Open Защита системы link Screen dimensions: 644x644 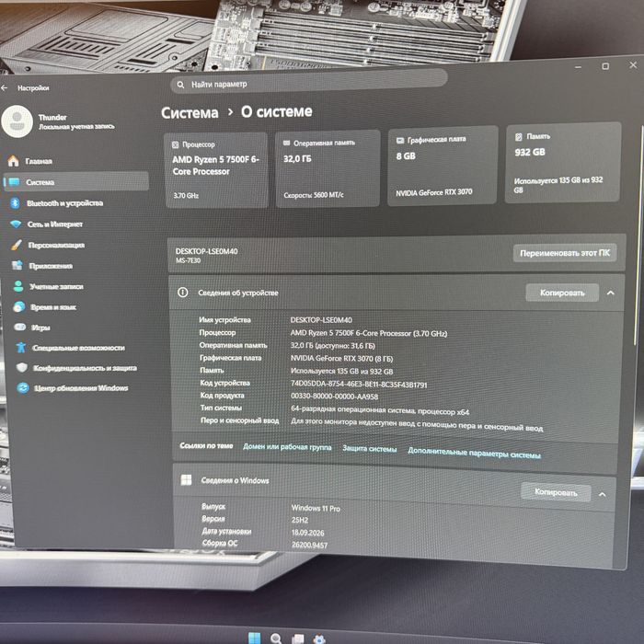pyautogui.click(x=370, y=449)
